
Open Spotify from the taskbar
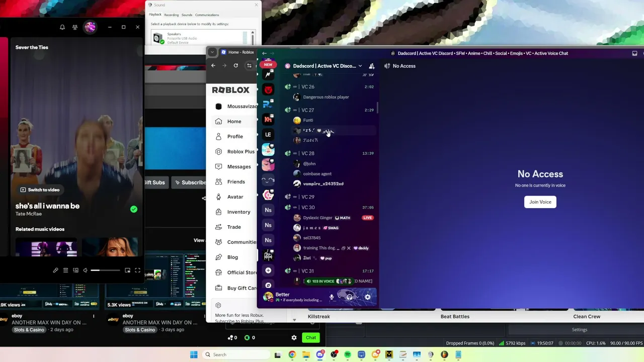(348, 355)
